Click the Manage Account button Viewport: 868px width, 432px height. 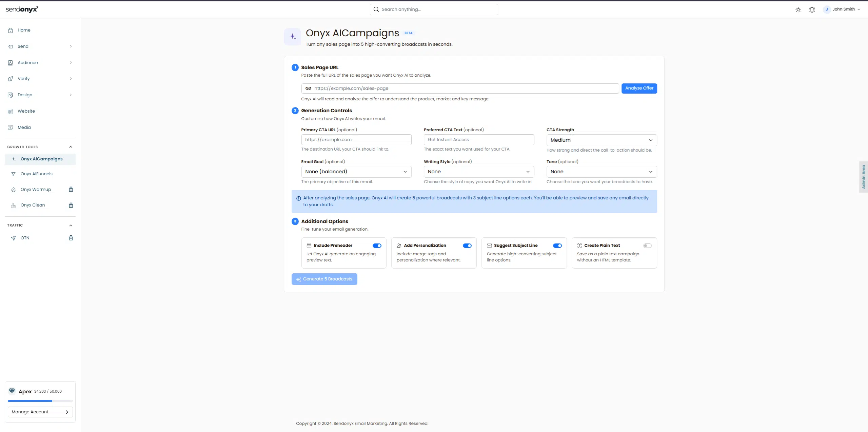pos(40,412)
